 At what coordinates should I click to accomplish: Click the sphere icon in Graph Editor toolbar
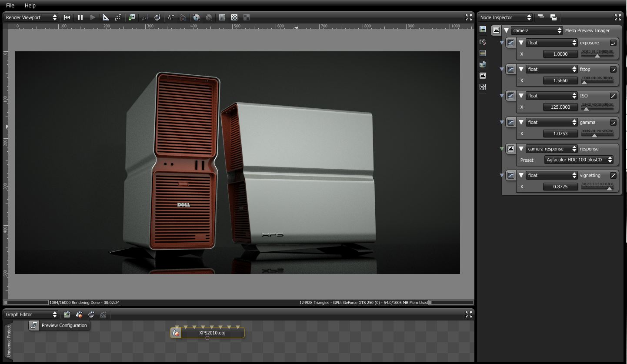(x=91, y=314)
